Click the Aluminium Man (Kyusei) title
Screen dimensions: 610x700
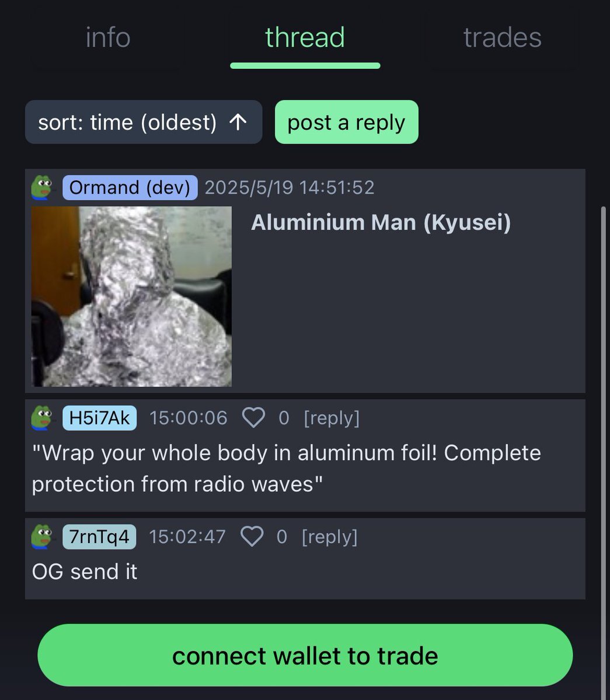click(x=381, y=222)
